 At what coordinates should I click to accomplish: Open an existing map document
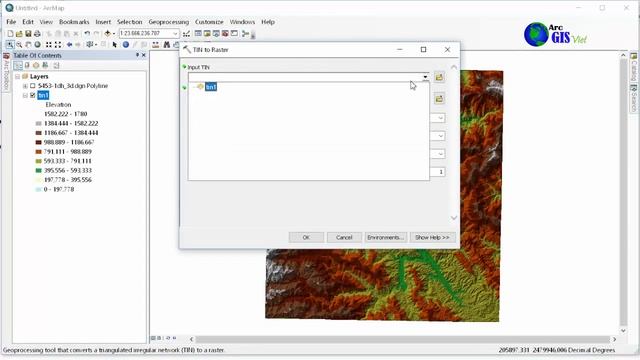point(19,33)
